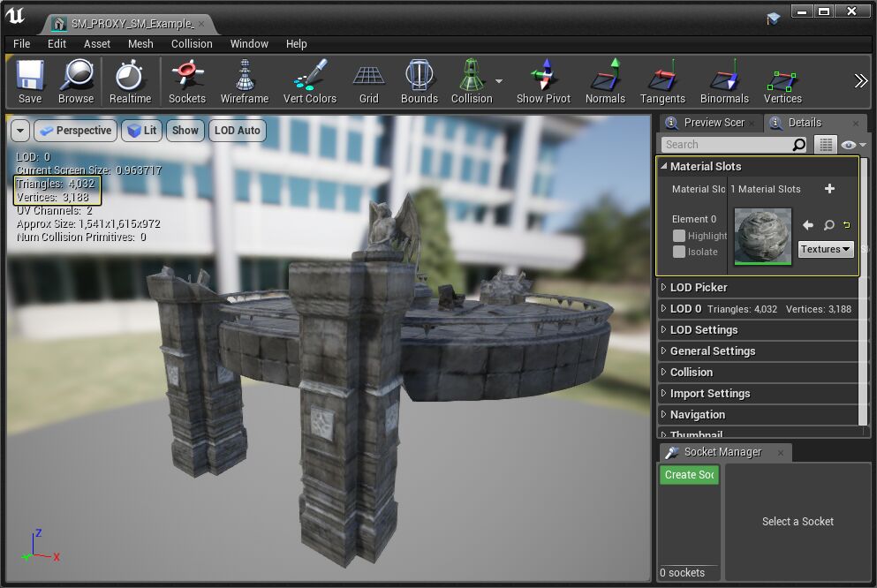
Task: Enable the Highlight checkbox for Element 0
Action: (x=679, y=236)
